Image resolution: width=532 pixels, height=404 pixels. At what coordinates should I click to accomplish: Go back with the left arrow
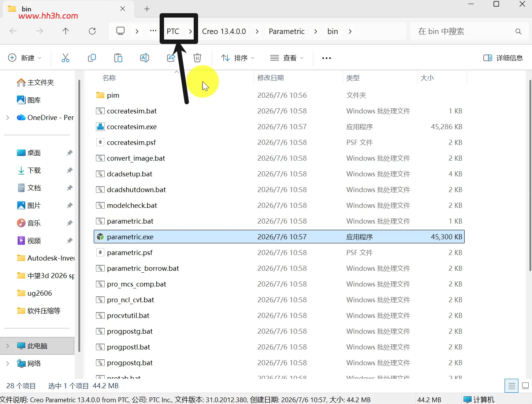point(13,31)
